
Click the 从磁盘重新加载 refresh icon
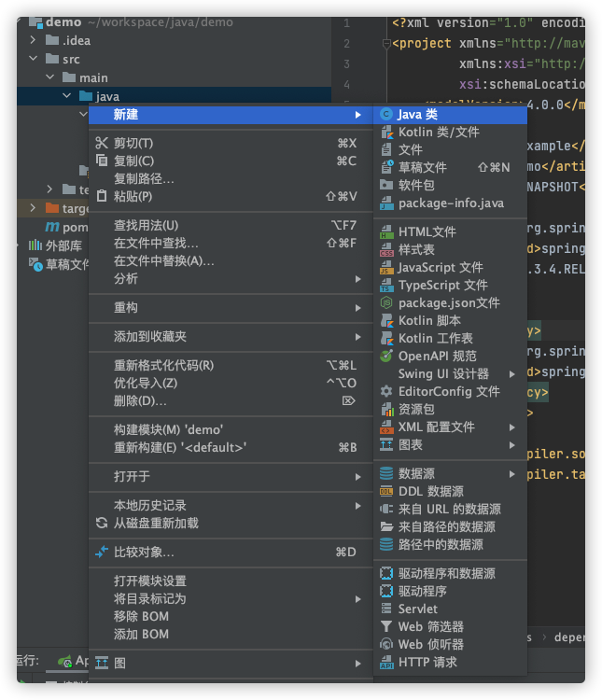click(102, 524)
